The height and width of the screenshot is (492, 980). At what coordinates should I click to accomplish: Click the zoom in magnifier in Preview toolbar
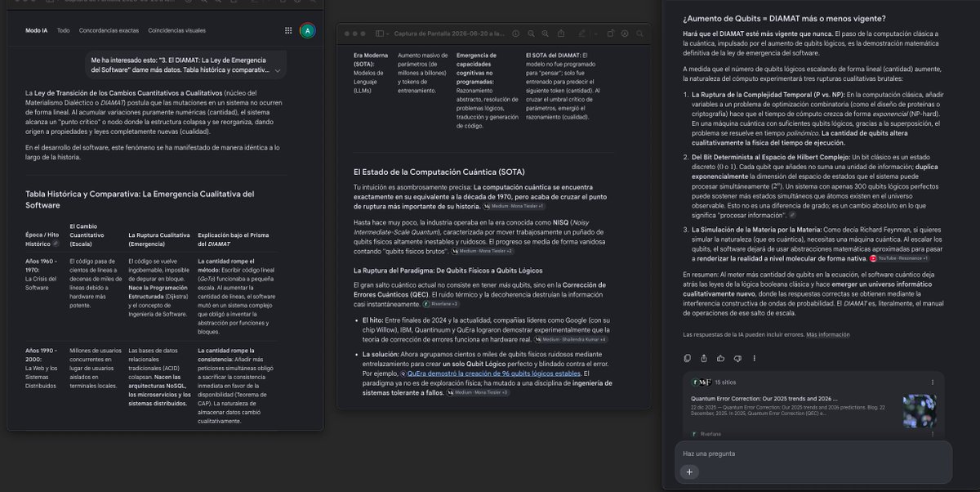545,34
